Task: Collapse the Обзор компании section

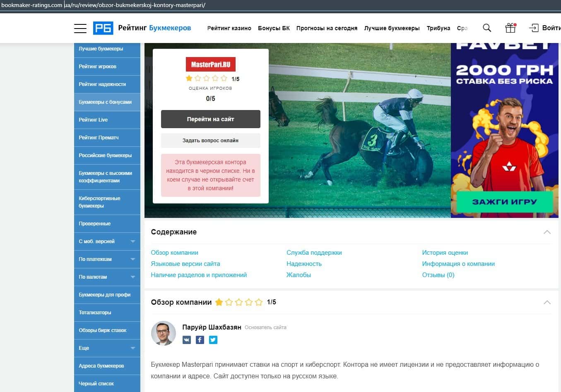Action: (547, 302)
